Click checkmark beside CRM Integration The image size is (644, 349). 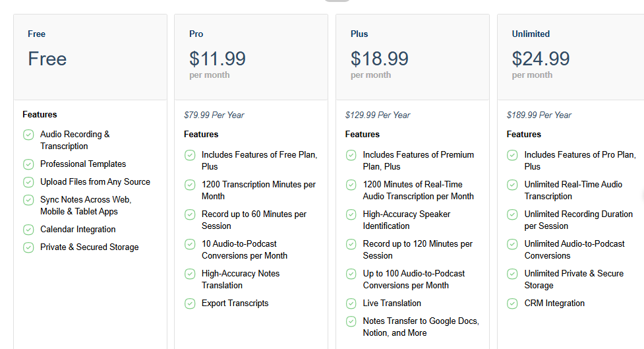point(512,303)
